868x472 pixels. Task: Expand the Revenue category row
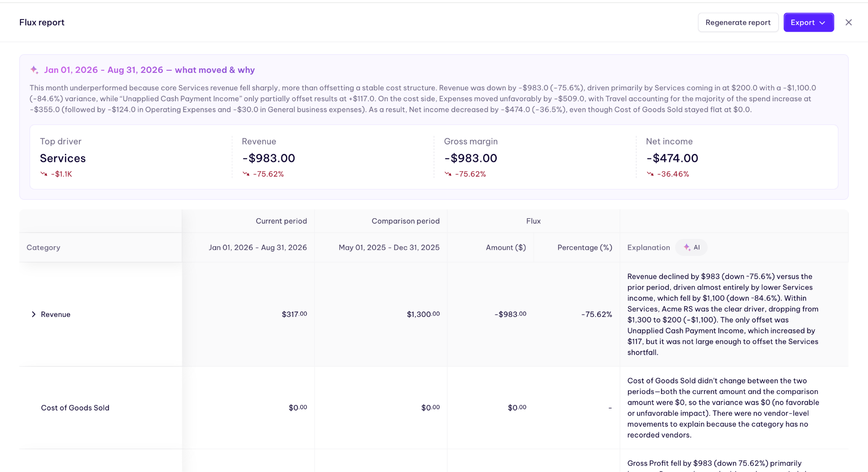(x=33, y=314)
